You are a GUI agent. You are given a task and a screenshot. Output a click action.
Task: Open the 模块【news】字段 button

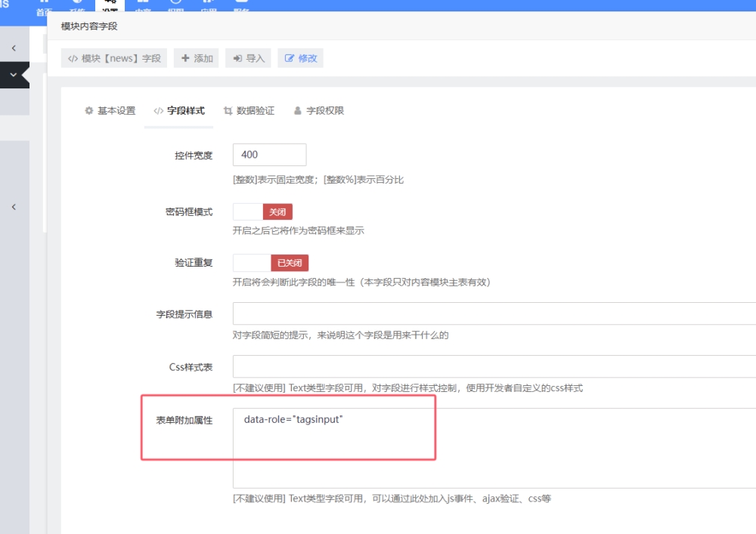(x=114, y=58)
